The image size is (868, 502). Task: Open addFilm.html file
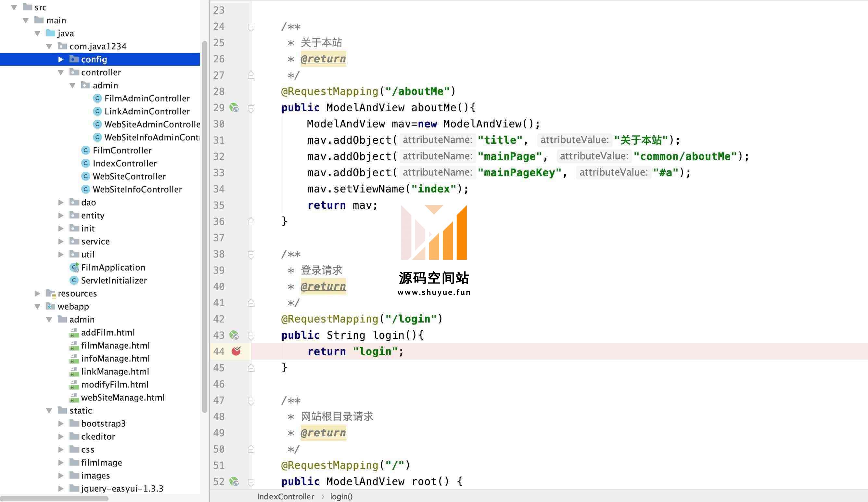[102, 332]
